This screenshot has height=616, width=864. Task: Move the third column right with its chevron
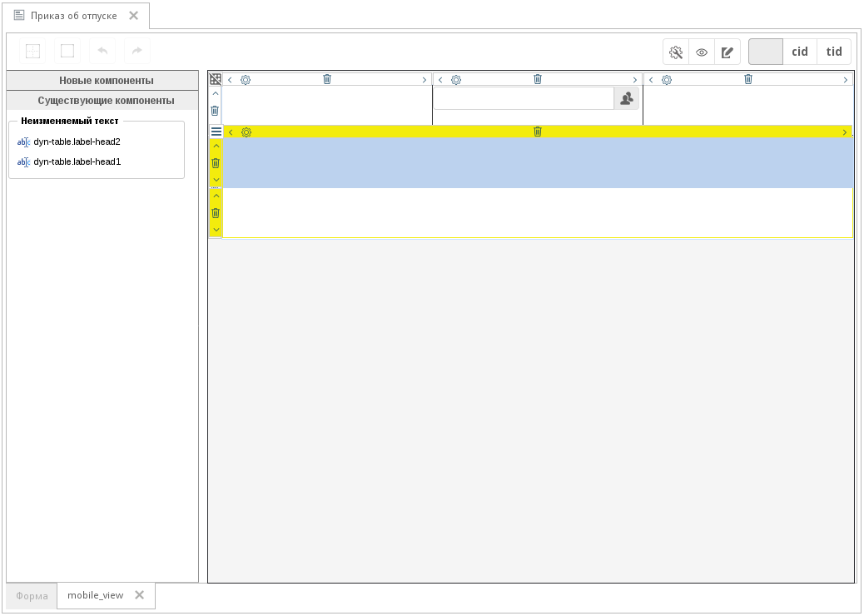845,80
